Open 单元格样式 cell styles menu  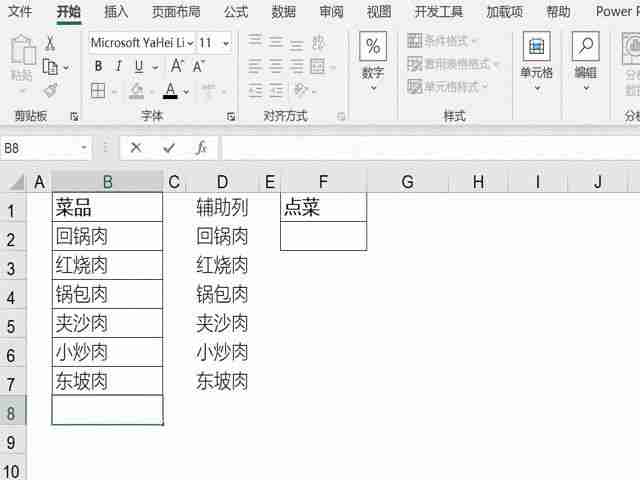[x=448, y=87]
